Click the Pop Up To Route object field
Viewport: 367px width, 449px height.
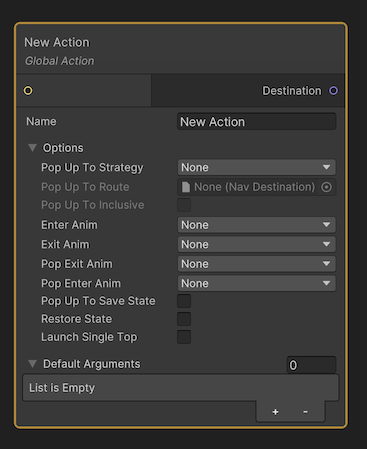click(256, 187)
